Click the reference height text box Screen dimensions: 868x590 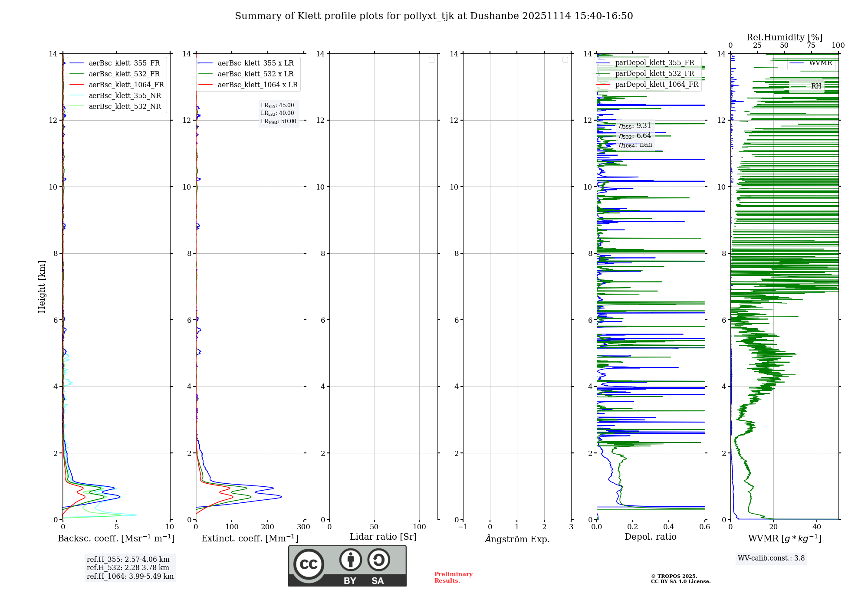click(x=130, y=568)
